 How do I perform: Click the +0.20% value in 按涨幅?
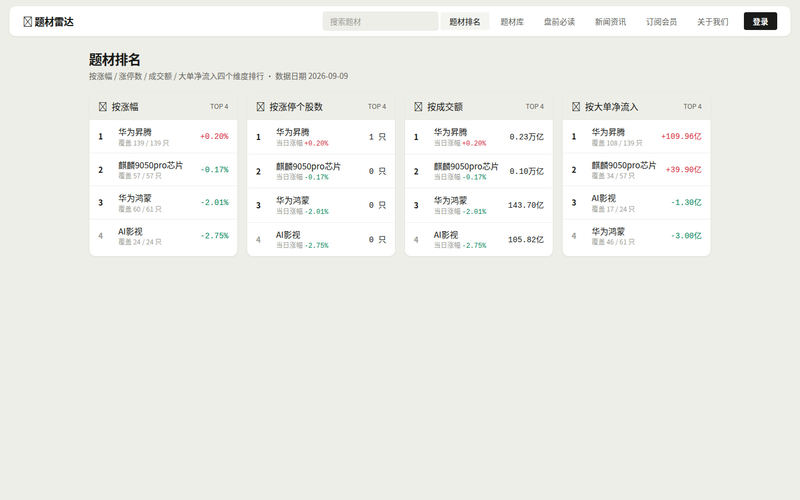[x=214, y=137]
